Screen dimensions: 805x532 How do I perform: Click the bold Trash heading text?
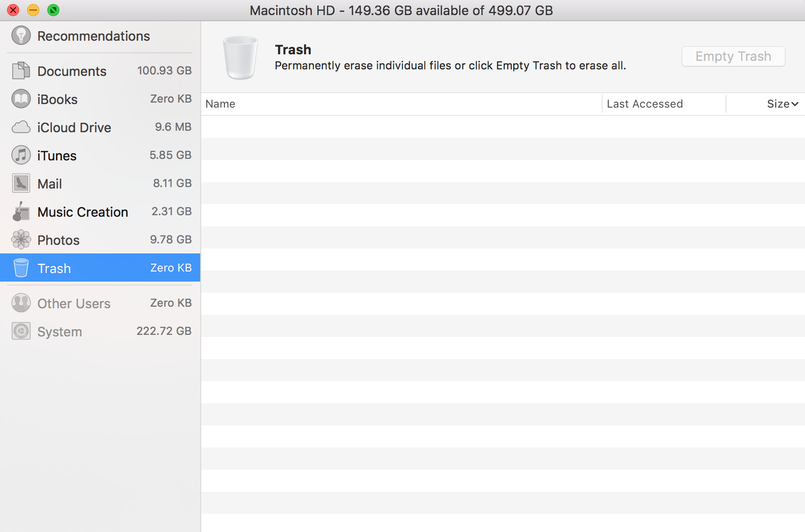click(293, 50)
